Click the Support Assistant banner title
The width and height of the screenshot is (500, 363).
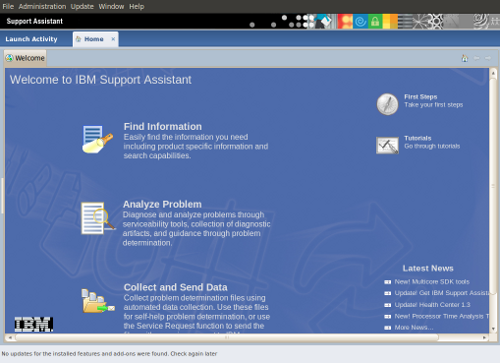coord(35,21)
